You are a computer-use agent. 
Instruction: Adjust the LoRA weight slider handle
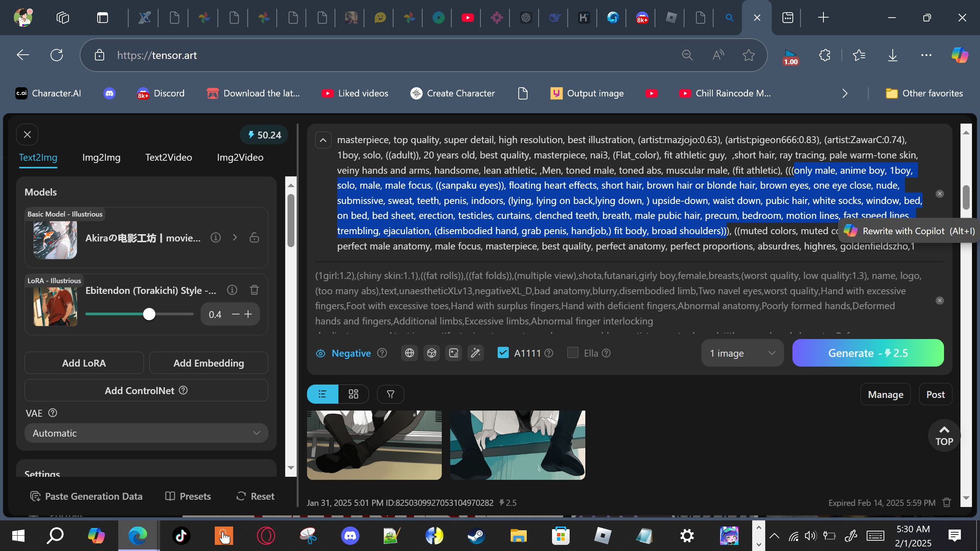coord(149,314)
